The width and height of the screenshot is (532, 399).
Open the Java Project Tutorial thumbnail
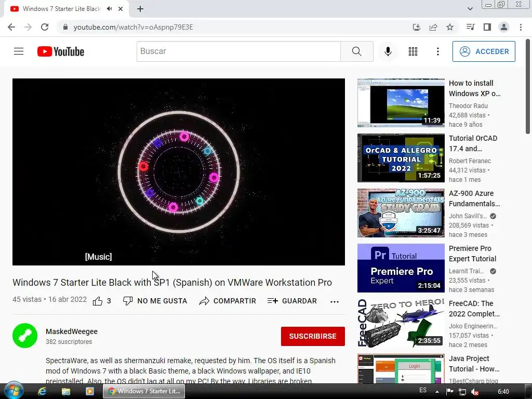[x=401, y=369]
